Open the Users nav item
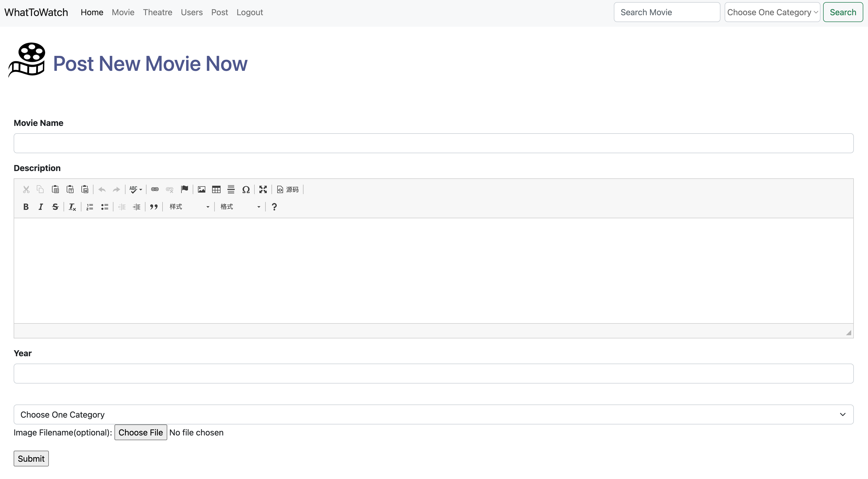868x479 pixels. coord(192,12)
